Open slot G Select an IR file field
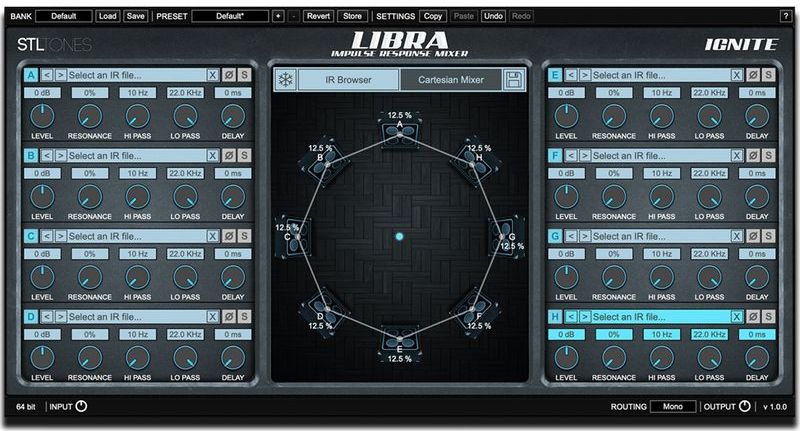Viewport: 800px width, 431px height. click(661, 236)
